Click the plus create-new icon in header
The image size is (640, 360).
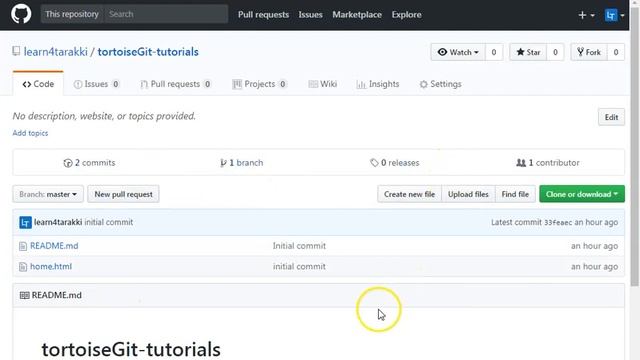point(582,15)
